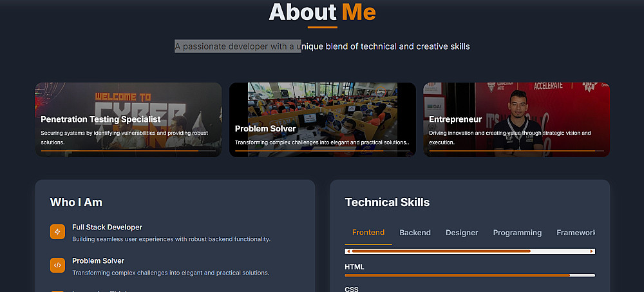Open the Penetration Testing Specialist card

128,119
